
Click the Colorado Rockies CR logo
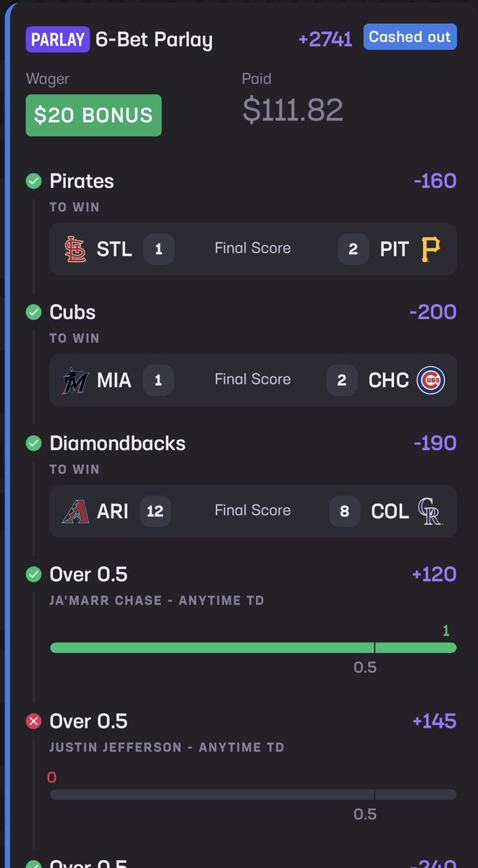430,511
